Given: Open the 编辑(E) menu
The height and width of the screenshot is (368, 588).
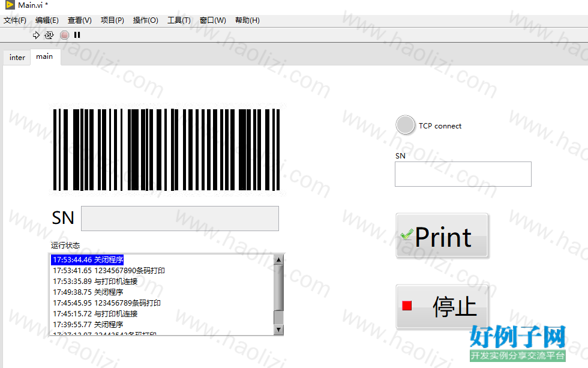Looking at the screenshot, I should tap(47, 20).
